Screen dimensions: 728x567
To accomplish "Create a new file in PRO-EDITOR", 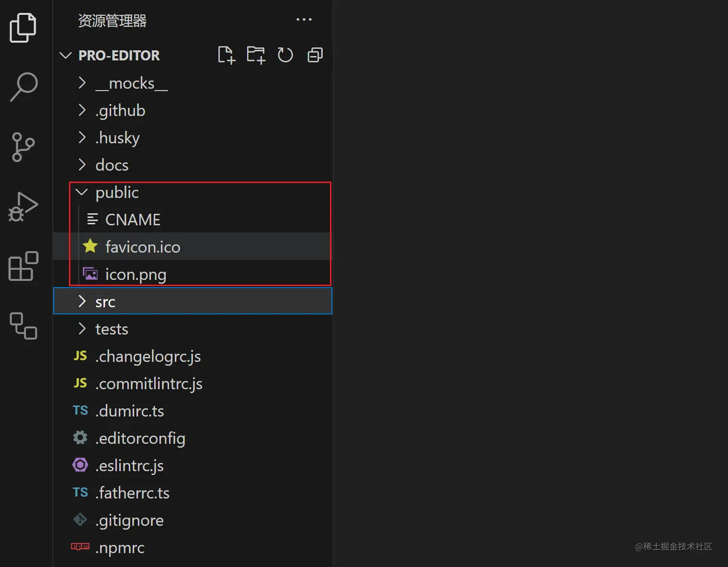I will click(x=226, y=55).
